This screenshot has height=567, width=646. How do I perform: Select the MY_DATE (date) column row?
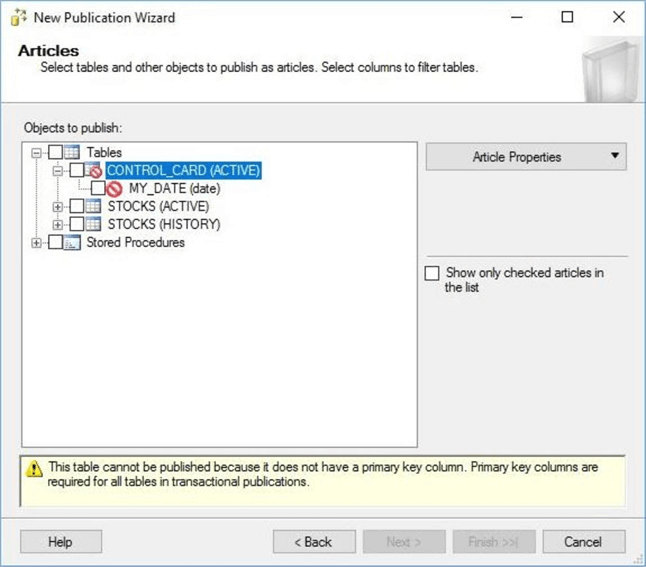pyautogui.click(x=175, y=189)
